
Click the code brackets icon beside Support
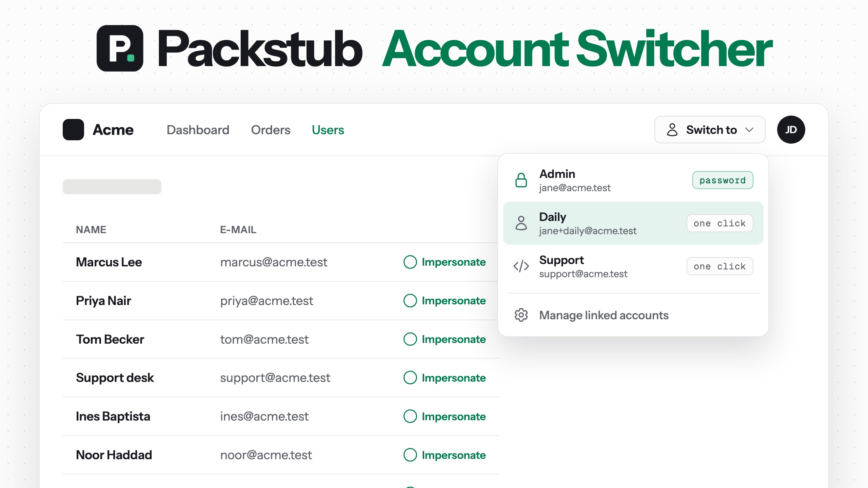521,266
